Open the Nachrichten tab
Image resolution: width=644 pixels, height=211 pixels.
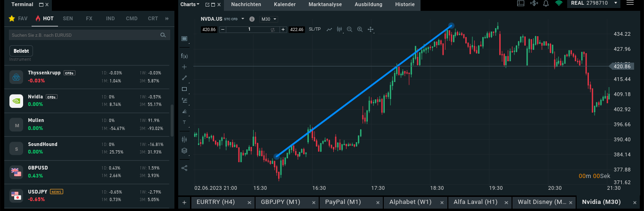pos(246,5)
